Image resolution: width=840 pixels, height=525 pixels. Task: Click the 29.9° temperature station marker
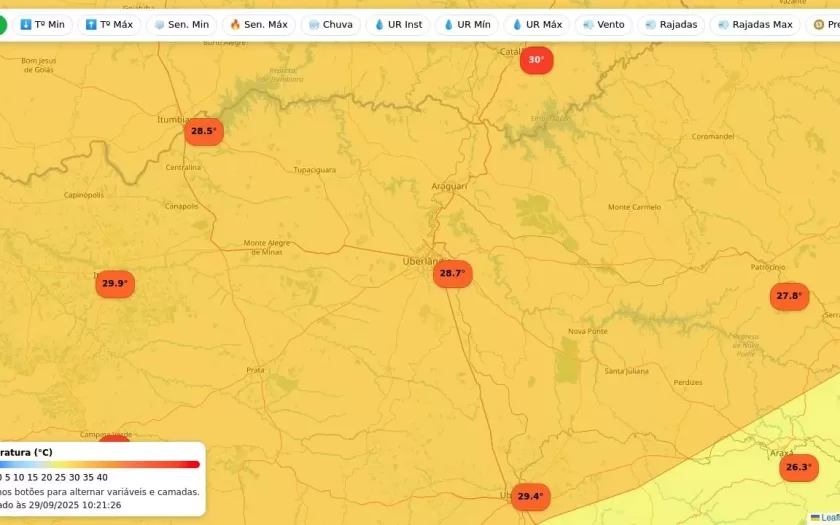(115, 284)
